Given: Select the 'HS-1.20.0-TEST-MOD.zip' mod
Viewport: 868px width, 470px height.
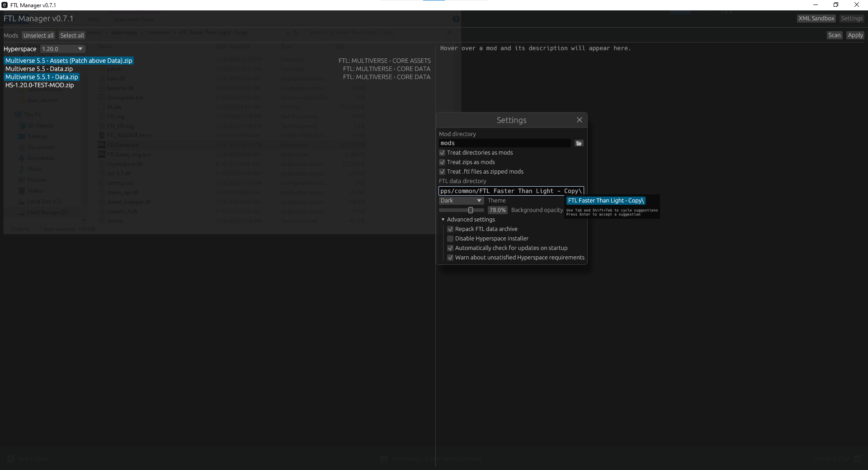Looking at the screenshot, I should tap(40, 85).
